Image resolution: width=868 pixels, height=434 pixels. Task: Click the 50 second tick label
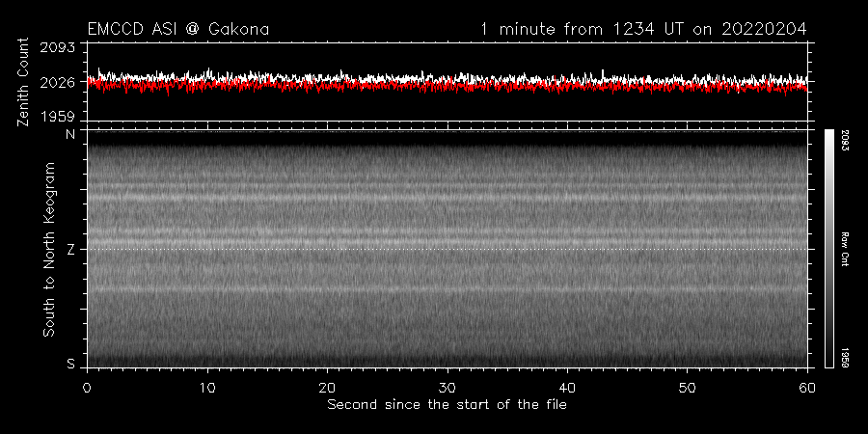[x=687, y=388]
